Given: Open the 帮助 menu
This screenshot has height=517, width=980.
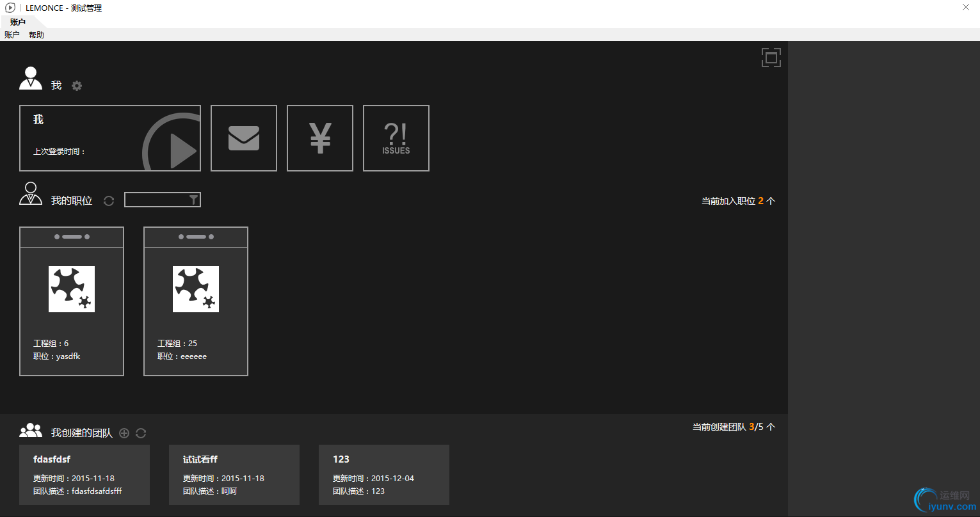Looking at the screenshot, I should tap(36, 35).
